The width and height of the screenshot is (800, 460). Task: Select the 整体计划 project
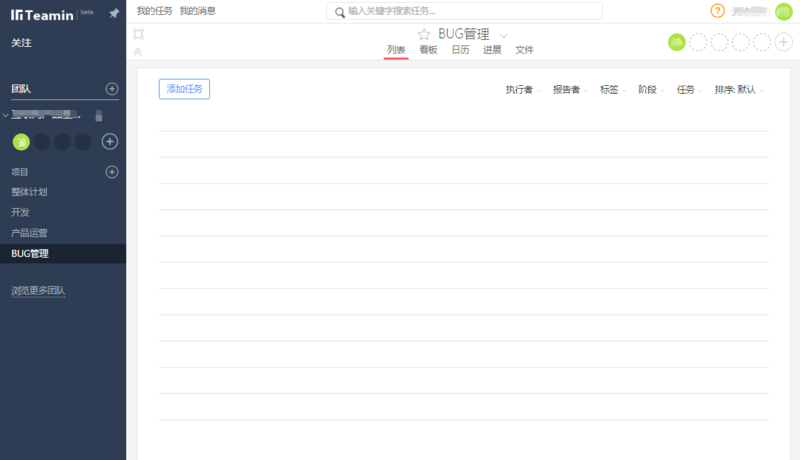click(x=29, y=192)
